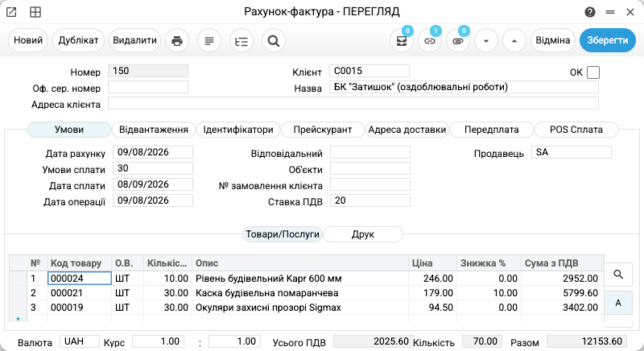The height and width of the screenshot is (351, 644).
Task: Click the grid layout icon in title bar
Action: coord(35,12)
